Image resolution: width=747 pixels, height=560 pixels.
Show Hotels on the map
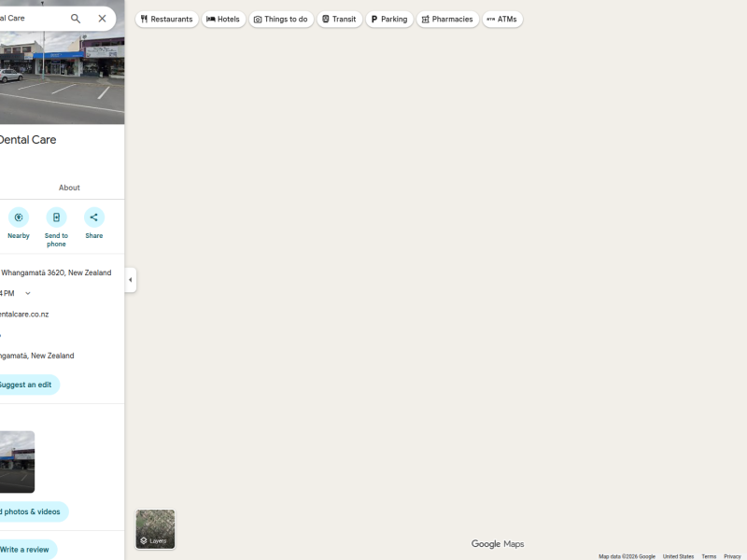(223, 19)
